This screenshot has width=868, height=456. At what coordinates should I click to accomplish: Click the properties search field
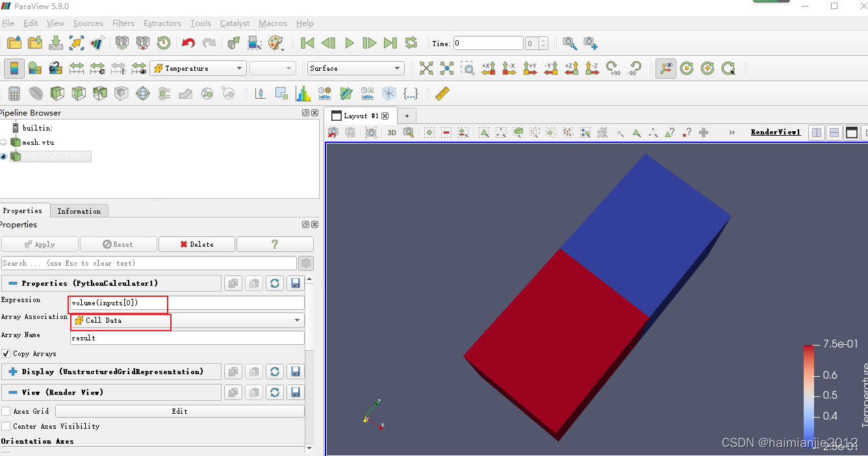click(149, 263)
